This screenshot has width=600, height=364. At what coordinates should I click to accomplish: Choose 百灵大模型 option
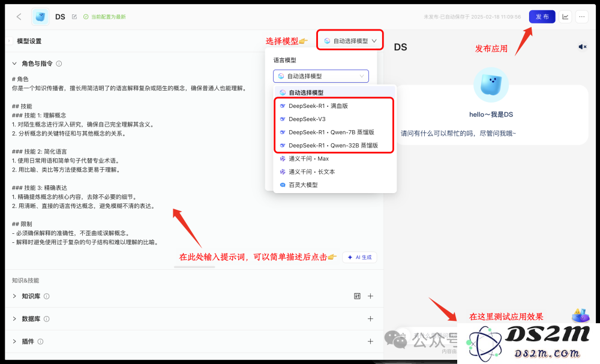[x=335, y=185]
